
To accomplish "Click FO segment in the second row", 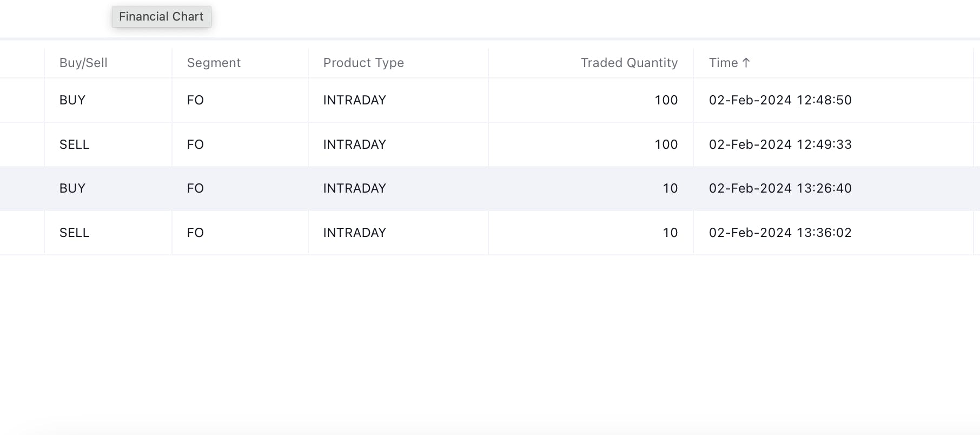I will click(x=195, y=144).
